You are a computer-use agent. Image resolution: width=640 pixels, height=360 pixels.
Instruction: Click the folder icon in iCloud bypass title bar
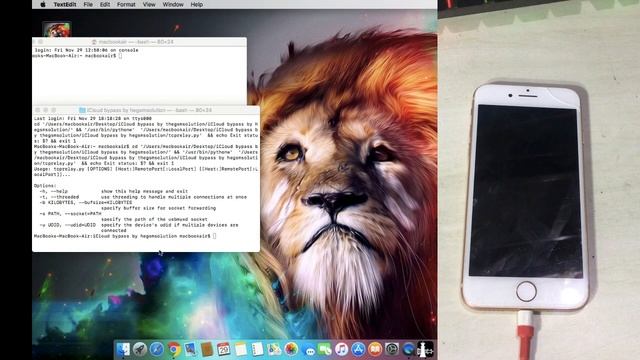click(82, 110)
